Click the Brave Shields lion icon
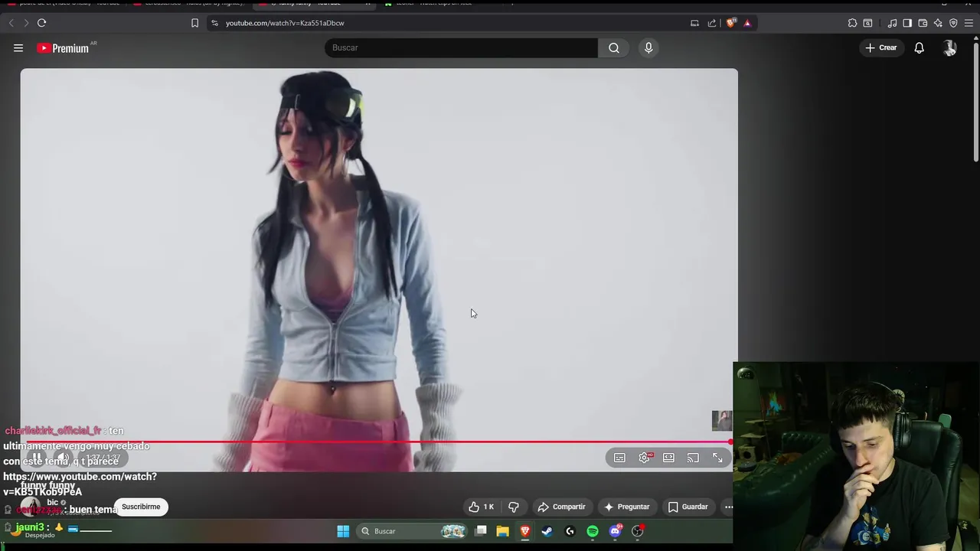Screen dimensions: 980x551 (x=731, y=23)
